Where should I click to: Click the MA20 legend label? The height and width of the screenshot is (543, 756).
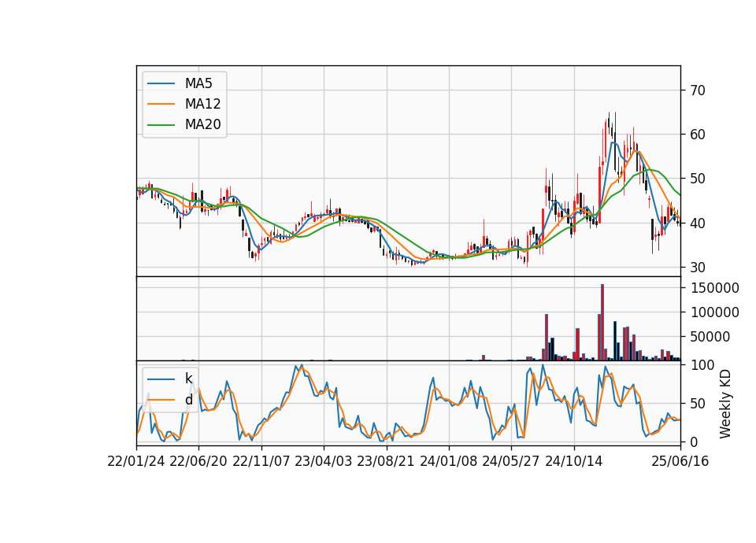202,125
